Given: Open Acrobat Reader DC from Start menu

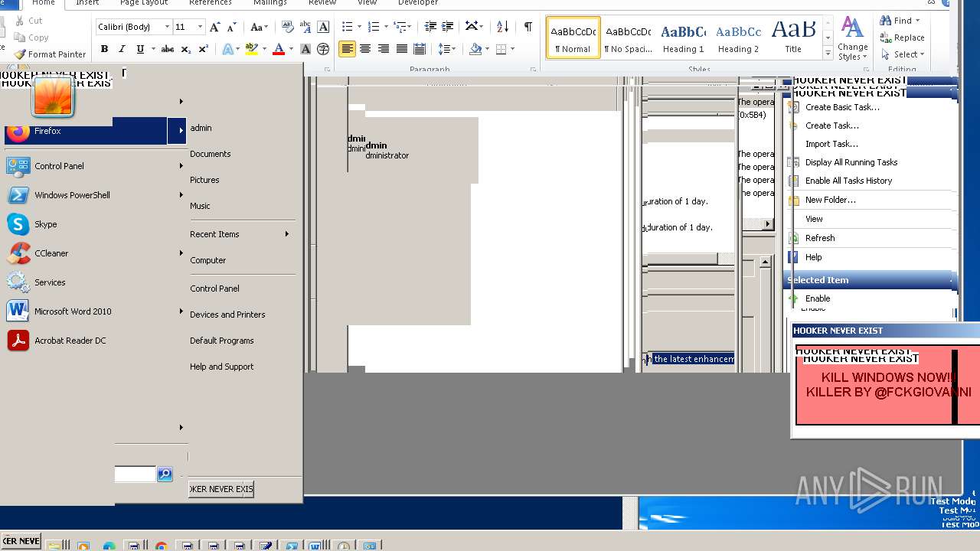Looking at the screenshot, I should tap(70, 341).
